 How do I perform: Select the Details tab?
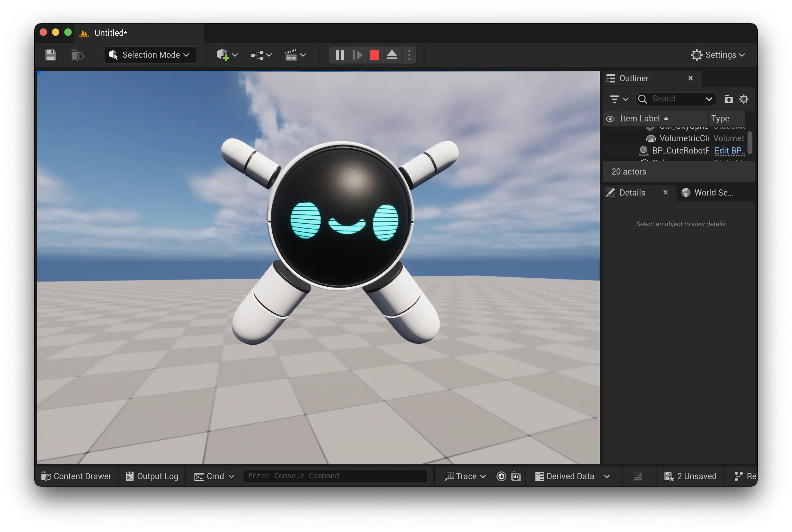tap(632, 193)
